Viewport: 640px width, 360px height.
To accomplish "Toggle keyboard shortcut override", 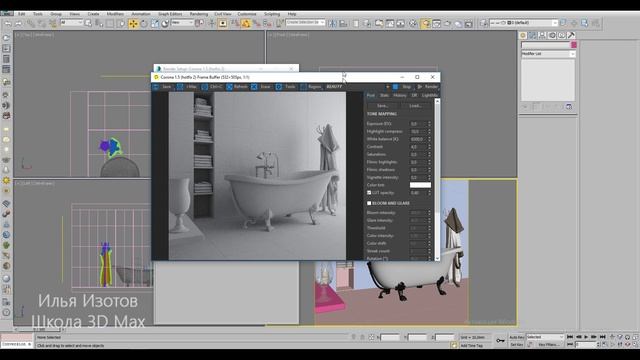I will click(223, 23).
